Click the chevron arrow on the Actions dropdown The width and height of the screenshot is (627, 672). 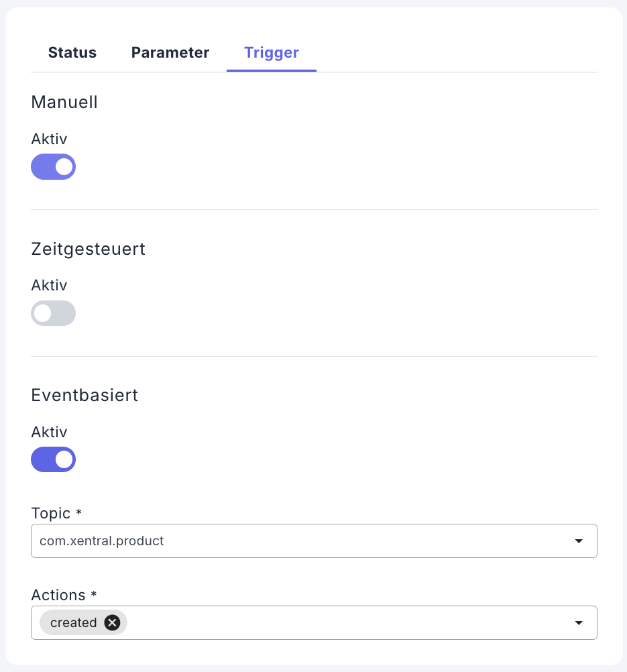pos(578,622)
